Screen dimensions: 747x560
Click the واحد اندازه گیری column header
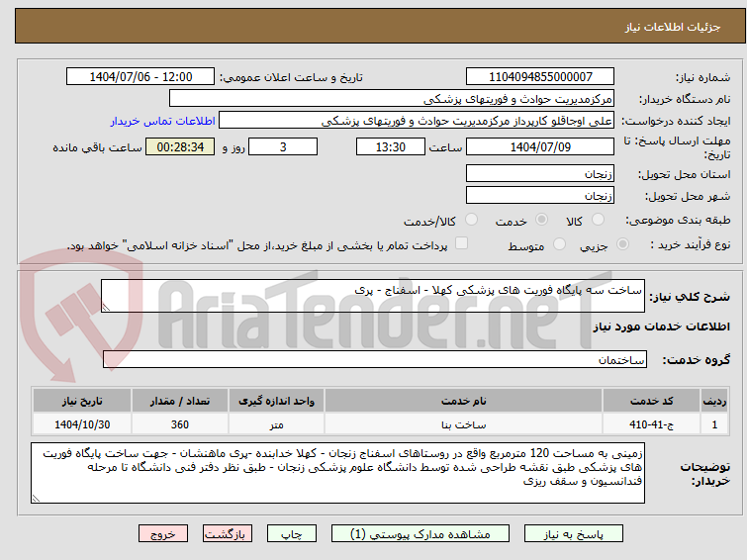(x=276, y=401)
